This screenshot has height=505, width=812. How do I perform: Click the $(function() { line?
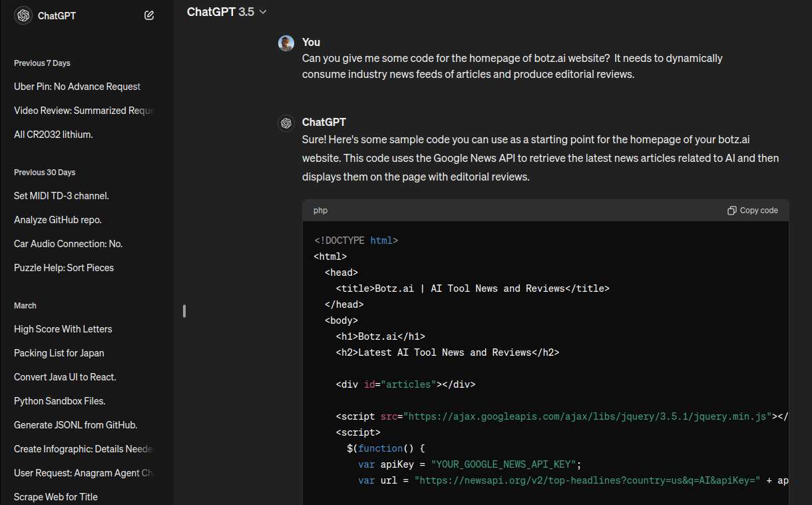coord(386,448)
